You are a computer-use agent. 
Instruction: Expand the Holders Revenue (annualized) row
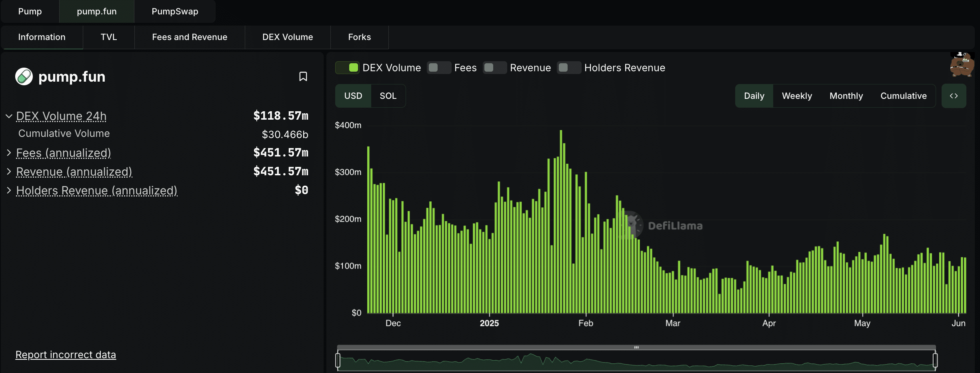(9, 190)
